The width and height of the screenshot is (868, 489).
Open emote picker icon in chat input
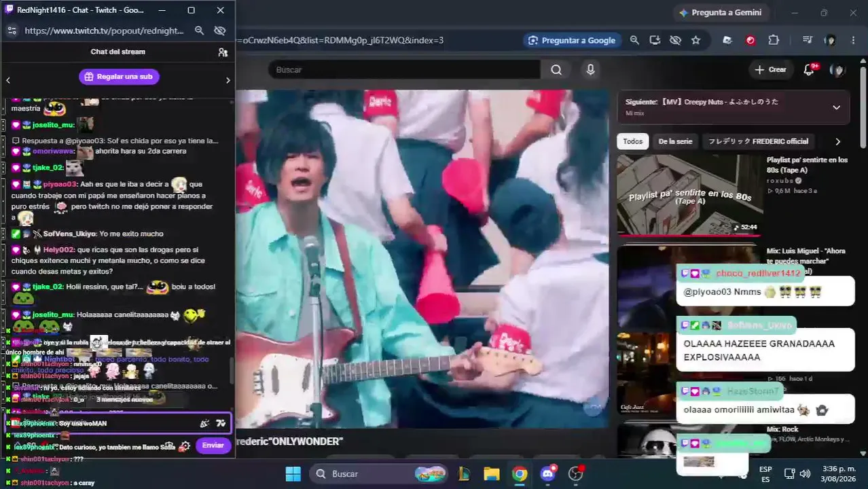coord(221,423)
